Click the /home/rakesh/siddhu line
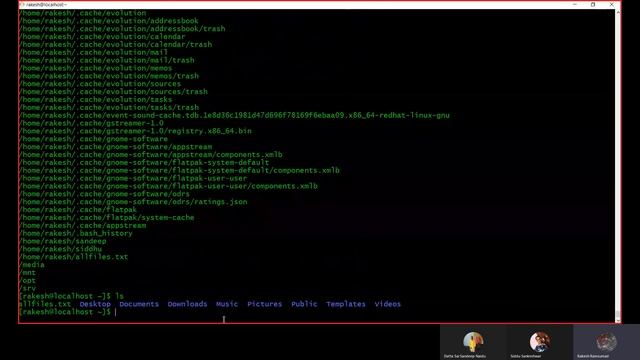This screenshot has width=640, height=360. [x=60, y=249]
